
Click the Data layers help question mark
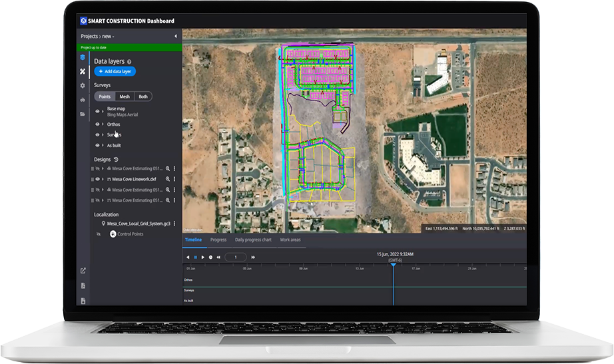coord(129,62)
